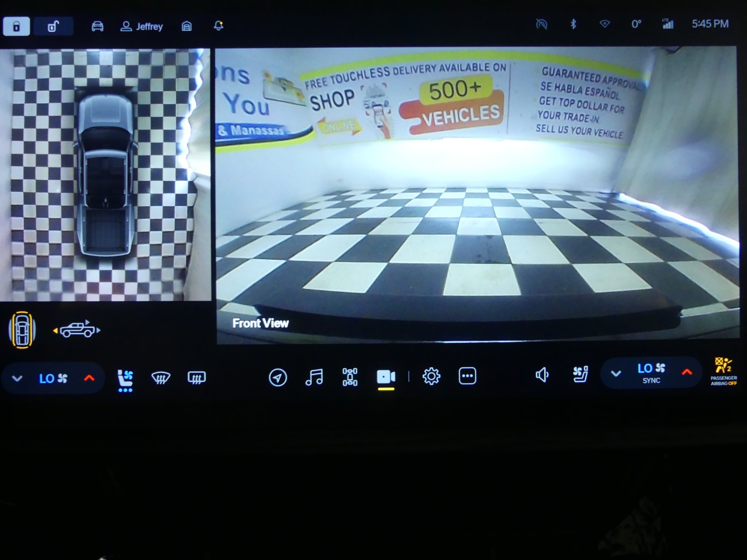747x560 pixels.
Task: Expand the driver climate temperature menu
Action: [x=16, y=378]
